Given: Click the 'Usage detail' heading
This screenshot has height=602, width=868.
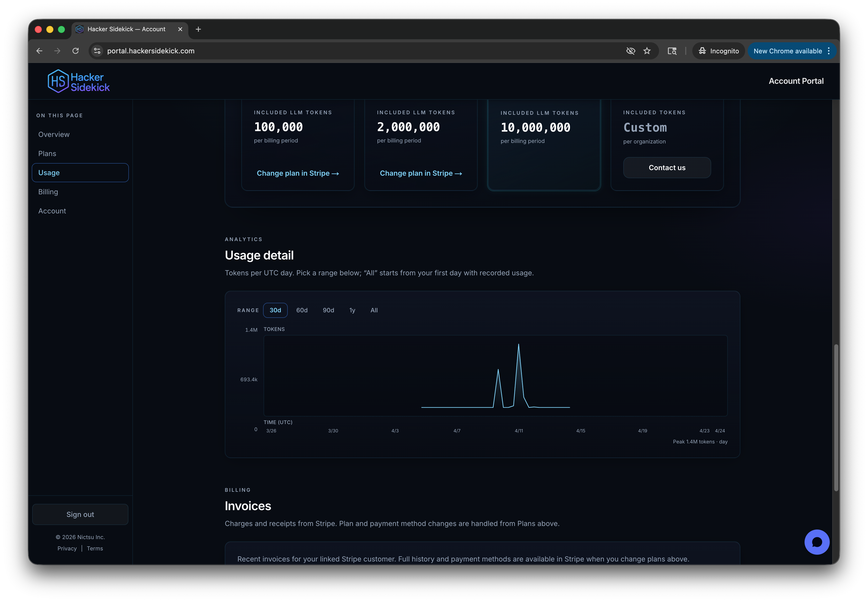Looking at the screenshot, I should tap(259, 255).
